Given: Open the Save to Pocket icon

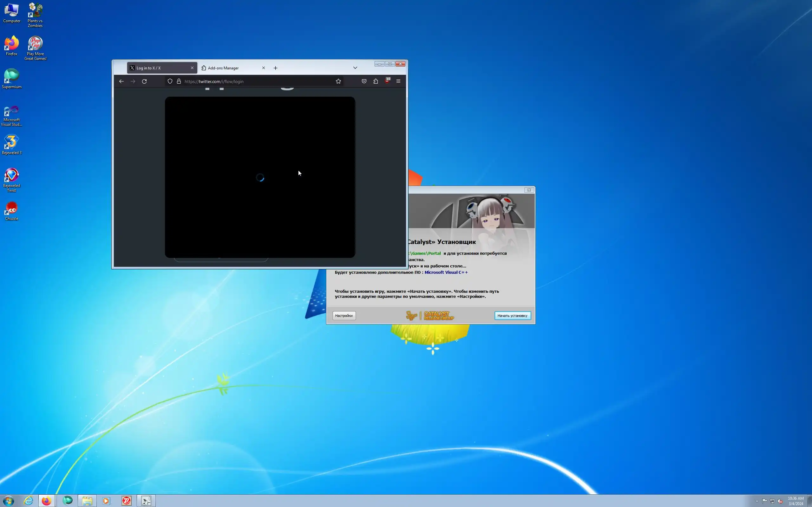Looking at the screenshot, I should pyautogui.click(x=364, y=81).
